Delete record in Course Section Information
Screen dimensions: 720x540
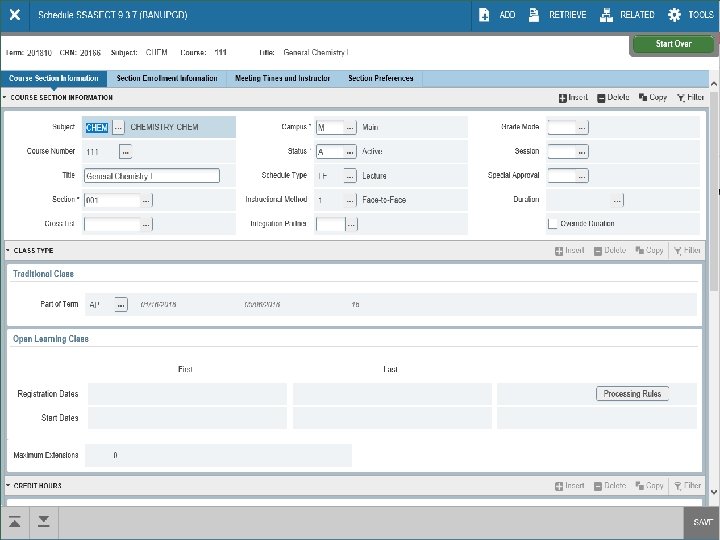coord(613,97)
